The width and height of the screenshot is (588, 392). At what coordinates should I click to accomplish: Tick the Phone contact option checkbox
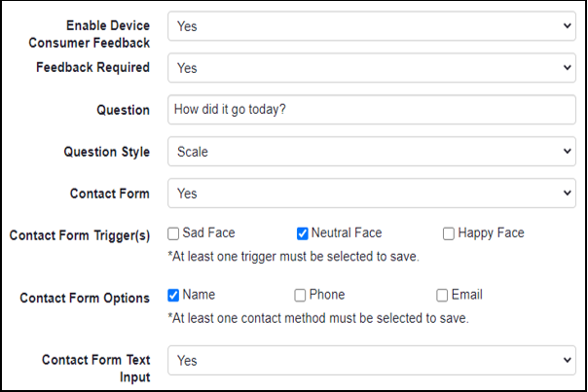(x=301, y=295)
